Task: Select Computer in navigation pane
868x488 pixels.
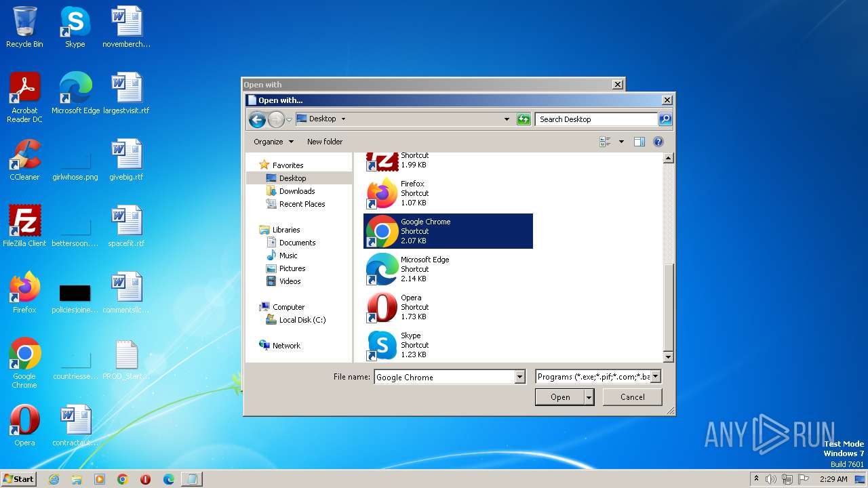Action: pos(288,307)
